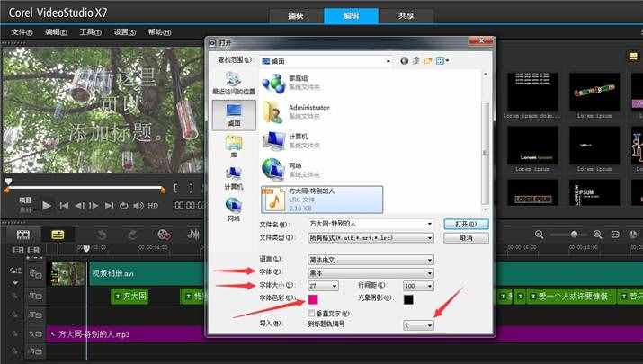Switch to Storyboard view
Screen dimensions: 643x364
point(23,235)
